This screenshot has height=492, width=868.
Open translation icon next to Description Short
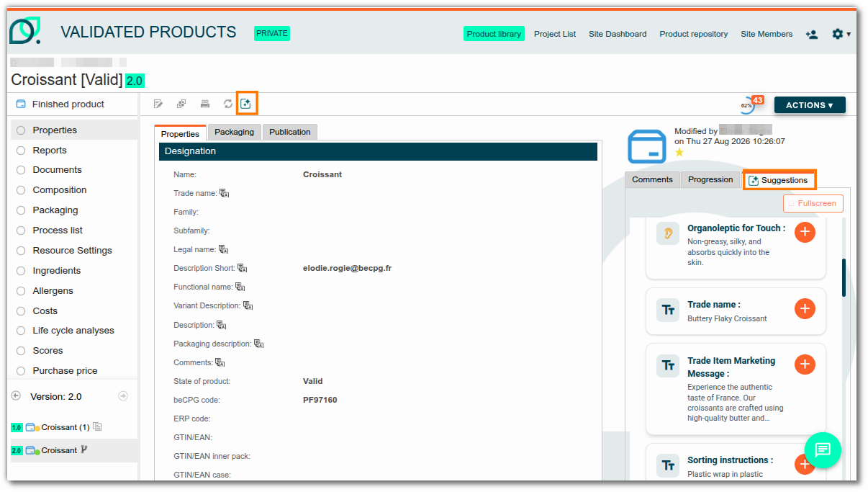(243, 268)
